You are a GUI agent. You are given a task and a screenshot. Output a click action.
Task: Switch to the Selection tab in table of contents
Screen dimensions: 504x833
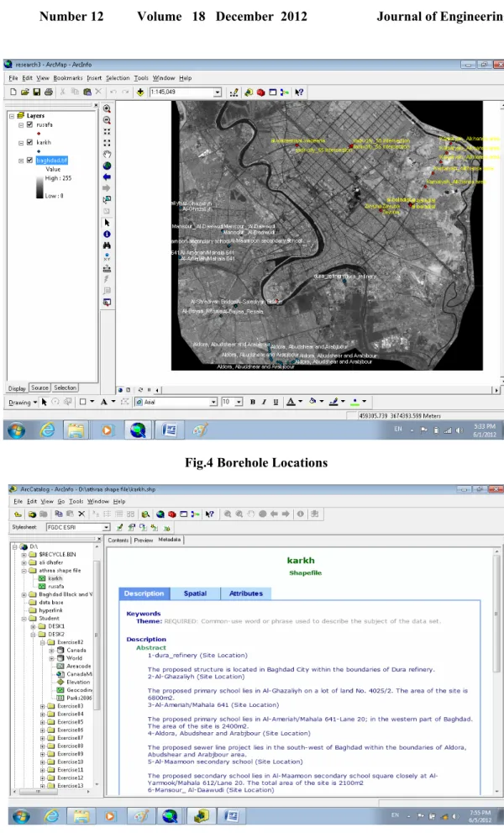[x=65, y=388]
